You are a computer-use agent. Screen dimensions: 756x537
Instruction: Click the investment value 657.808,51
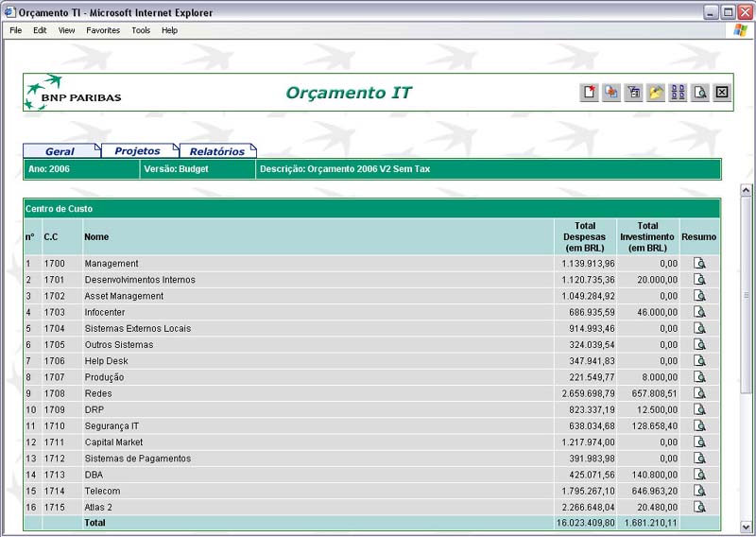tap(654, 393)
